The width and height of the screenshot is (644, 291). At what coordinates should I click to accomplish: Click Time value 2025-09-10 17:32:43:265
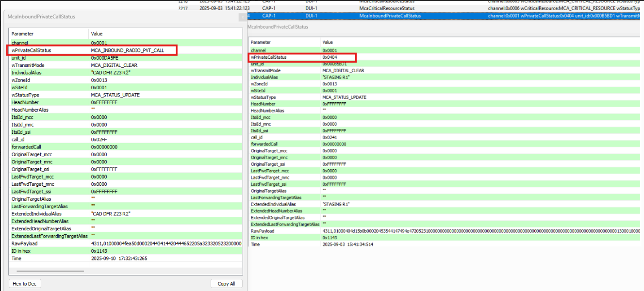point(119,259)
